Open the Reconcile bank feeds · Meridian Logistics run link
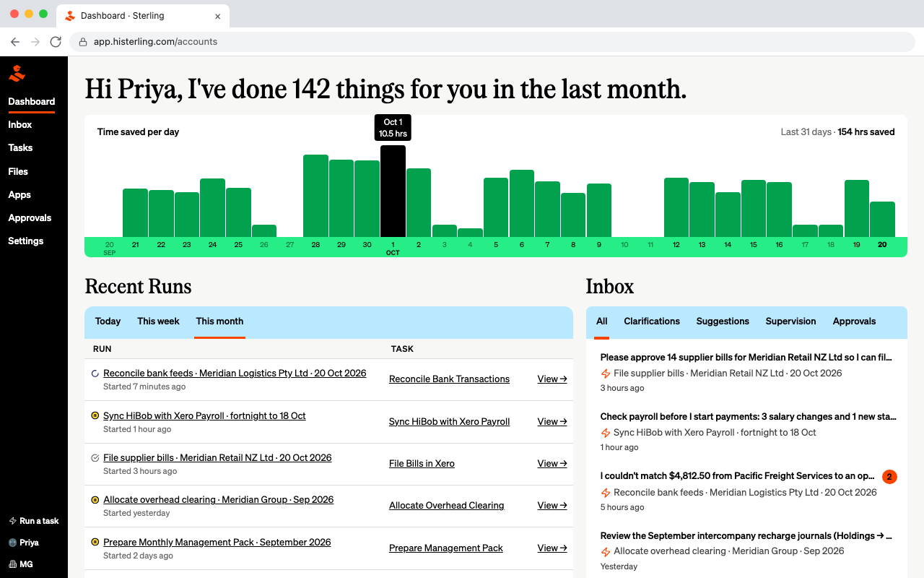 click(235, 374)
